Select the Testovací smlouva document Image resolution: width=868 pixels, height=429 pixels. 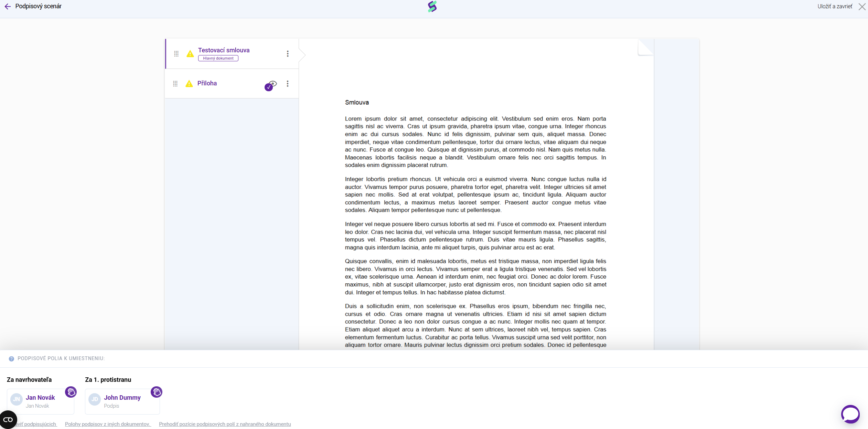point(224,50)
